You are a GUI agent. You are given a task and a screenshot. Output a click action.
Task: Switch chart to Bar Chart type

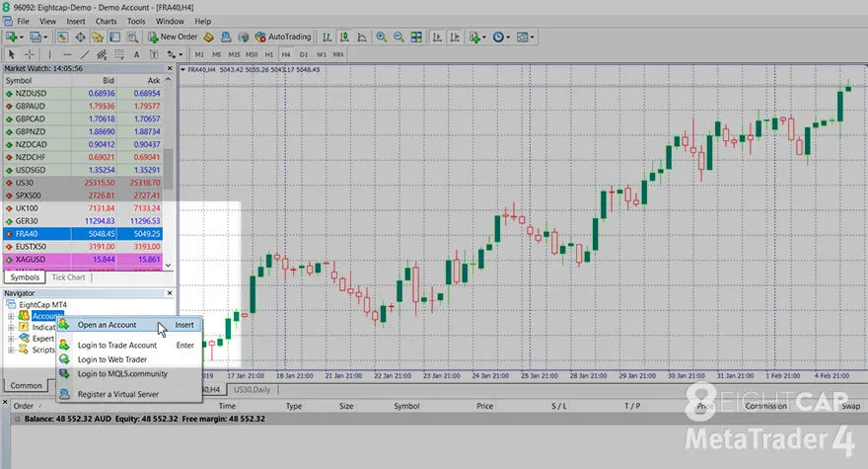point(327,38)
